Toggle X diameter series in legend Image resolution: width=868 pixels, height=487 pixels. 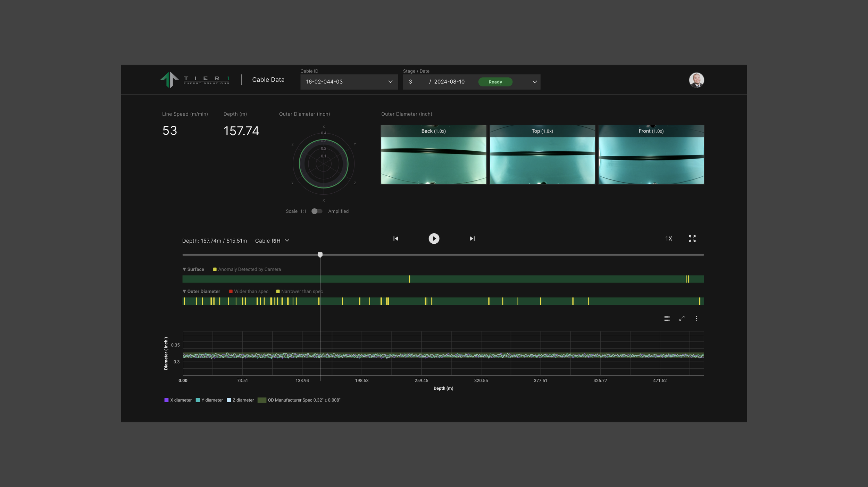pos(178,400)
